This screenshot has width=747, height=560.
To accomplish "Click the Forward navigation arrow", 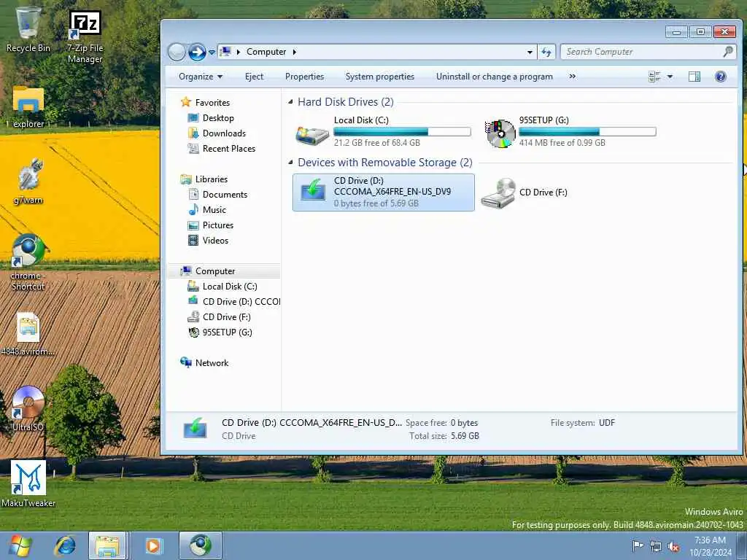I will [197, 52].
